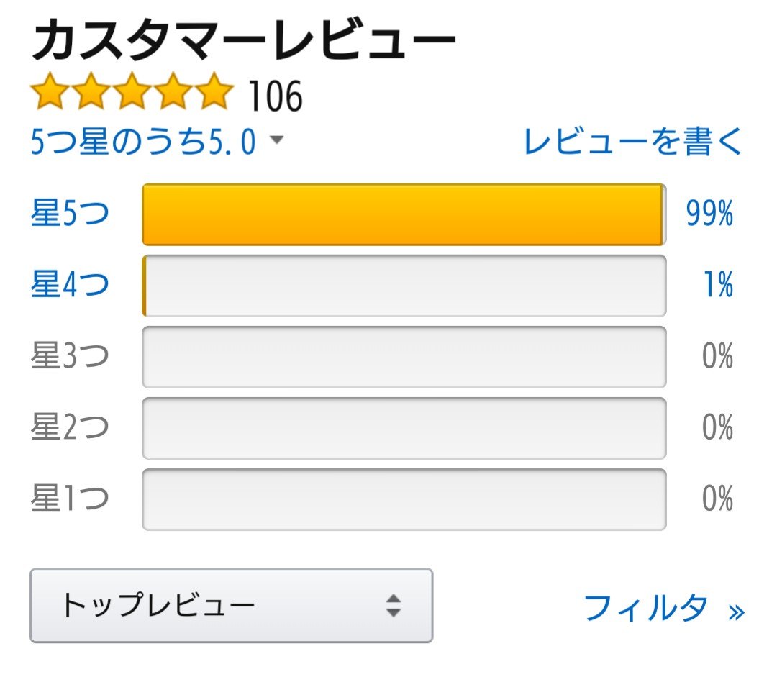Click the 106 review count
Image resolution: width=777 pixels, height=700 pixels.
click(x=276, y=96)
